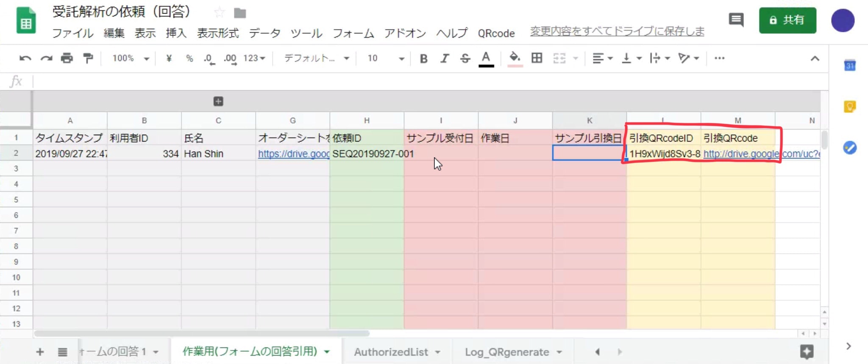Switch to AuthorizedList sheet tab
868x364 pixels.
pos(397,352)
